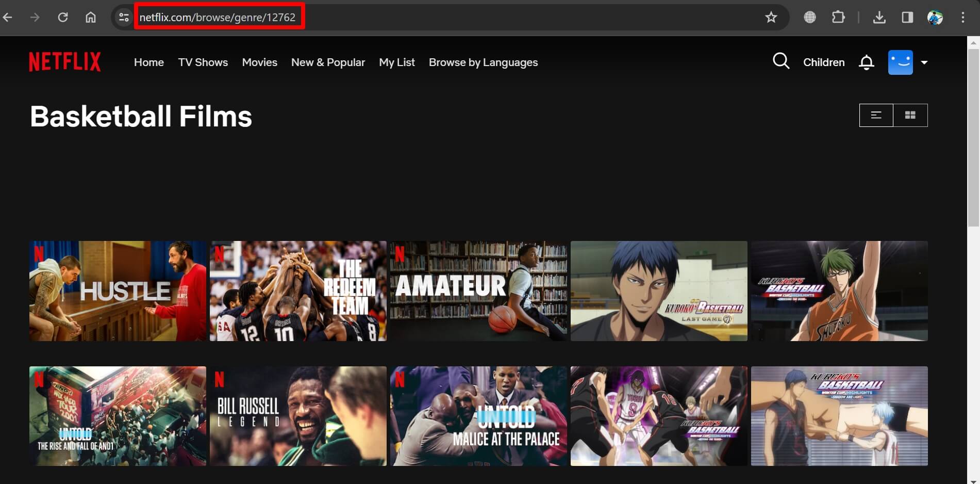Click the Netflix logo
This screenshot has width=980, height=484.
click(65, 62)
